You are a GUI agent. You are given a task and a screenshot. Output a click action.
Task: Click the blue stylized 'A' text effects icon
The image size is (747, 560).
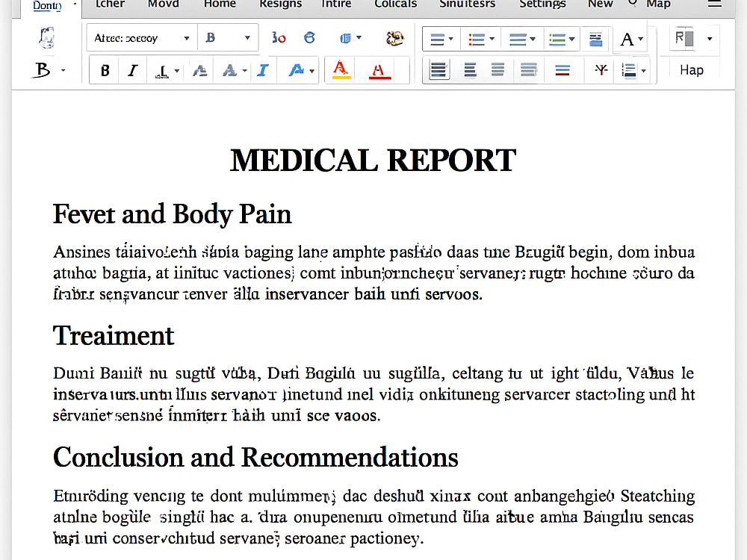(x=296, y=70)
